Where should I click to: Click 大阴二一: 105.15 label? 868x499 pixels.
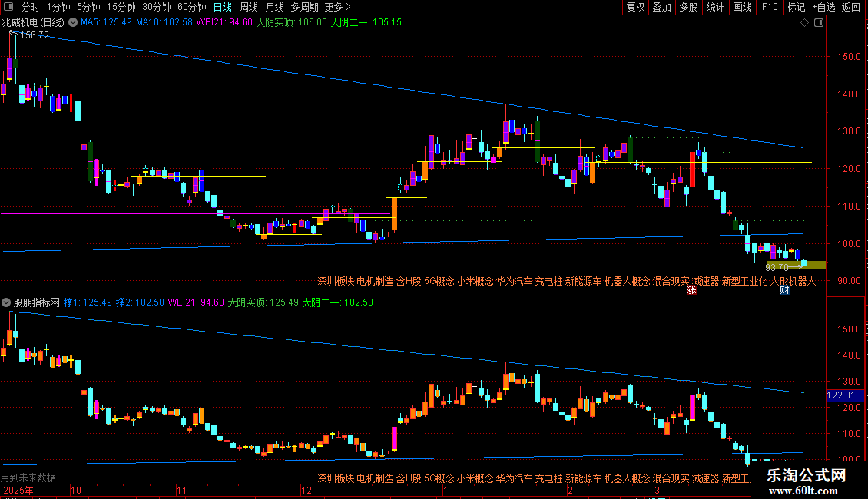point(366,23)
